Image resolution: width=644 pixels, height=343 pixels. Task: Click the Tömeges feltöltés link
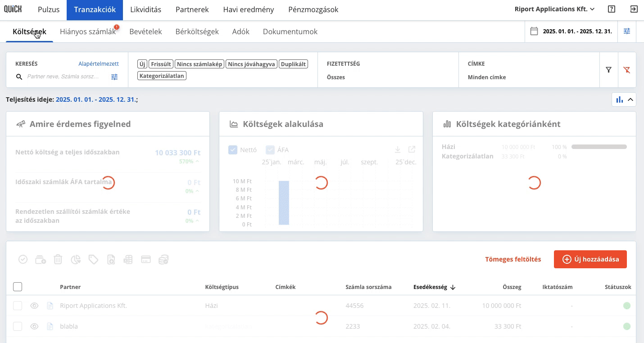(513, 259)
